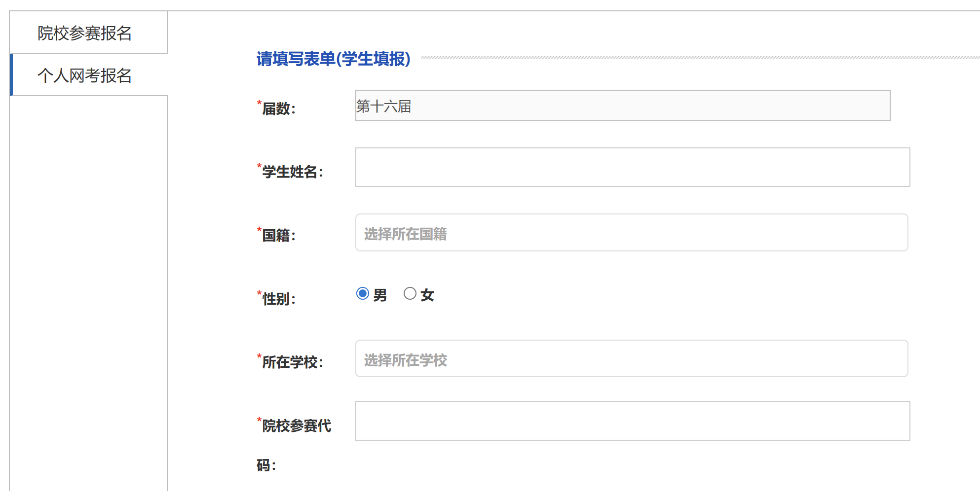
Task: Click the red asterisk before 性别
Action: pyautogui.click(x=259, y=294)
